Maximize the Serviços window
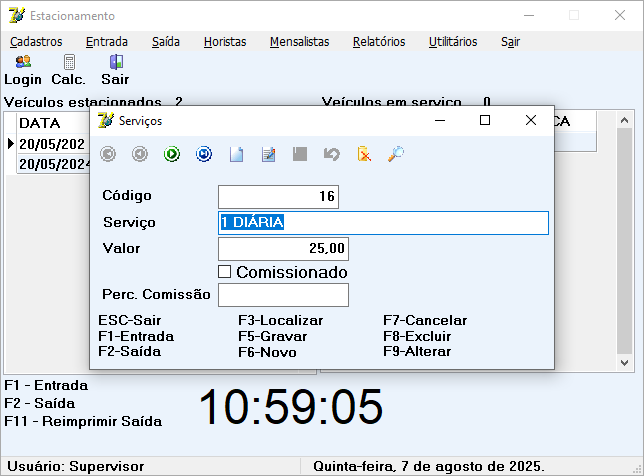This screenshot has height=476, width=644. click(485, 120)
